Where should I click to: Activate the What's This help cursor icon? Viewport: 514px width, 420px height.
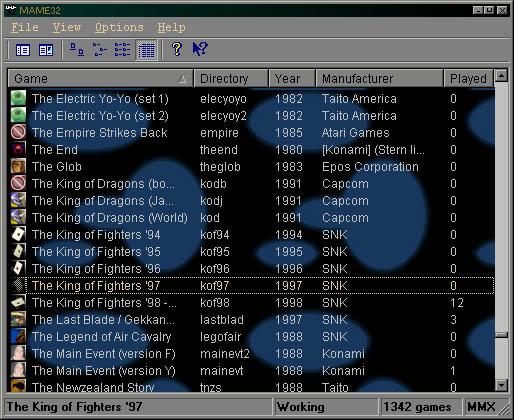click(x=200, y=49)
